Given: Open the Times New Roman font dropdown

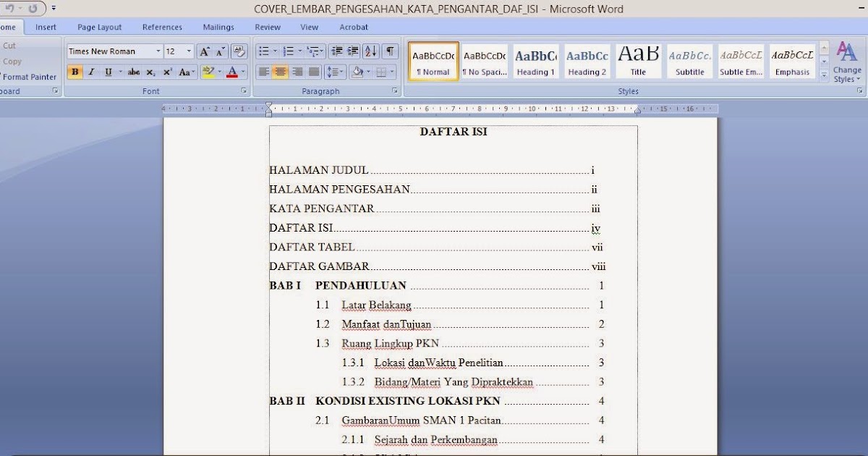Looking at the screenshot, I should [158, 51].
